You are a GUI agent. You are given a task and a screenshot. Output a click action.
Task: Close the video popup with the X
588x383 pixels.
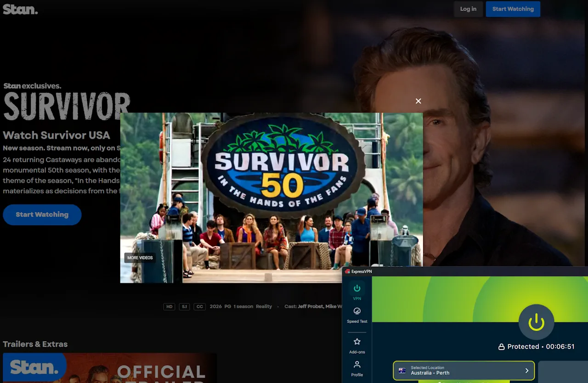pyautogui.click(x=418, y=101)
